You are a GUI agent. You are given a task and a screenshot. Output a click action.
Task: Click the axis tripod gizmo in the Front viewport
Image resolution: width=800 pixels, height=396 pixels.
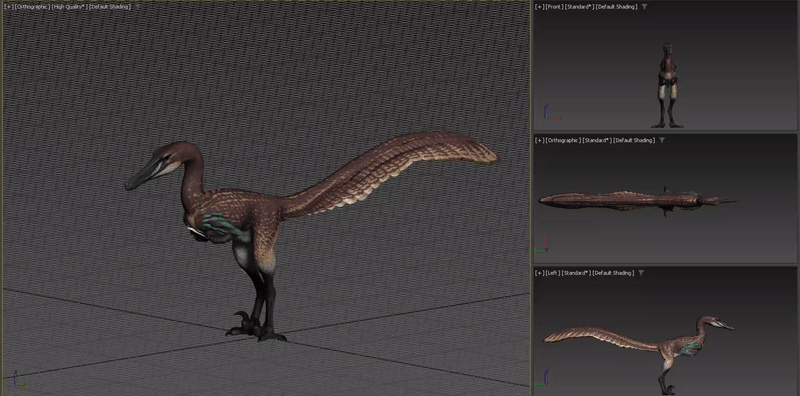pyautogui.click(x=551, y=112)
